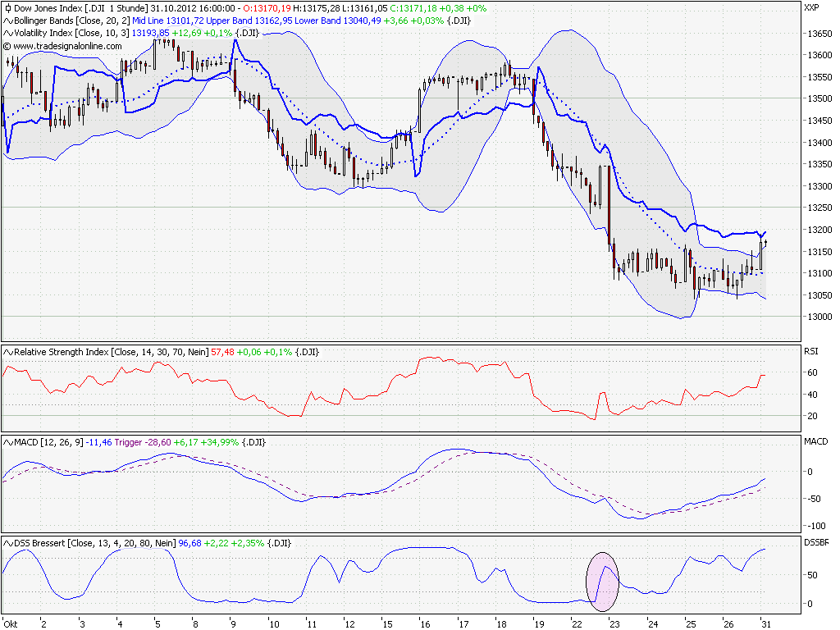The width and height of the screenshot is (840, 630).
Task: Select the DSSBR label on the right axis
Action: (x=815, y=542)
